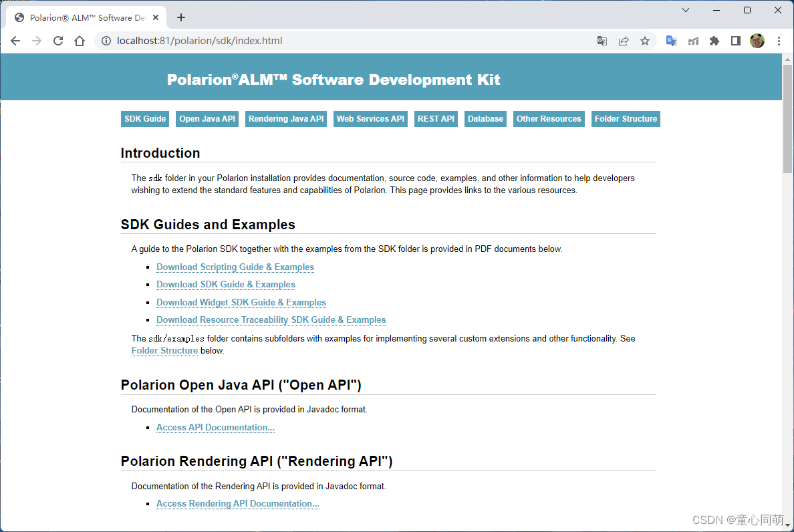Go back with the browser back arrow
This screenshot has width=794, height=532.
15,41
